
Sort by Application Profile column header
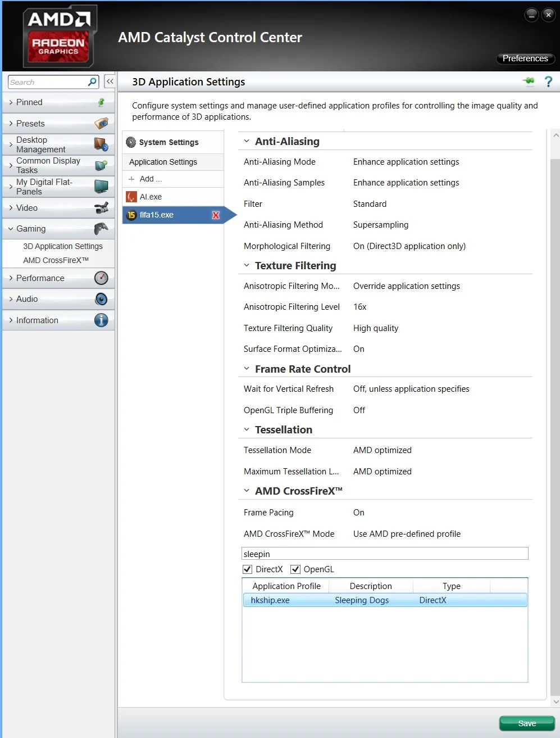click(286, 586)
